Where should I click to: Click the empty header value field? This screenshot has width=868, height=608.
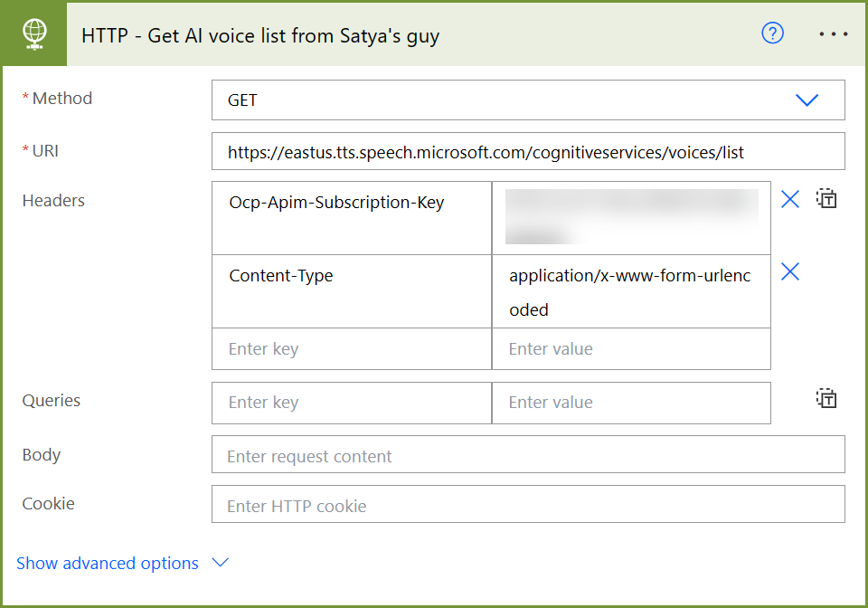(x=631, y=348)
